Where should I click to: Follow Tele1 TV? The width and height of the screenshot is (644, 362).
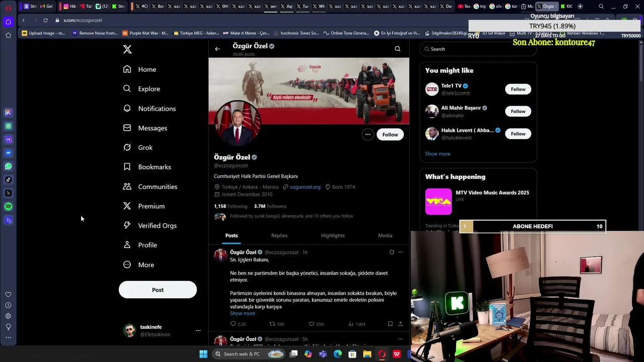coord(518,89)
